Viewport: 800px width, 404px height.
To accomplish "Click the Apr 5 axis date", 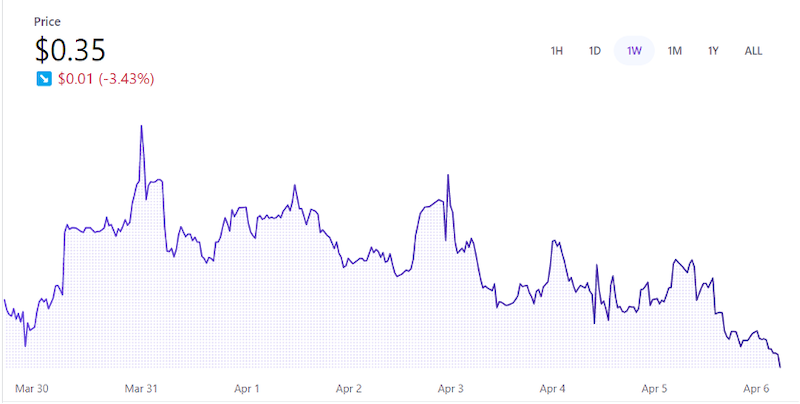I will click(655, 388).
